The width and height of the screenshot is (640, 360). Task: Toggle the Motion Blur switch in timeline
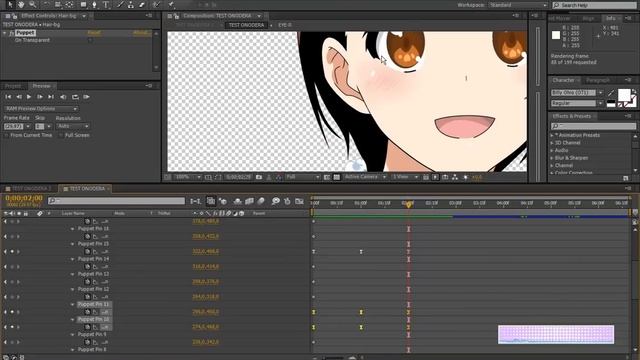click(261, 201)
